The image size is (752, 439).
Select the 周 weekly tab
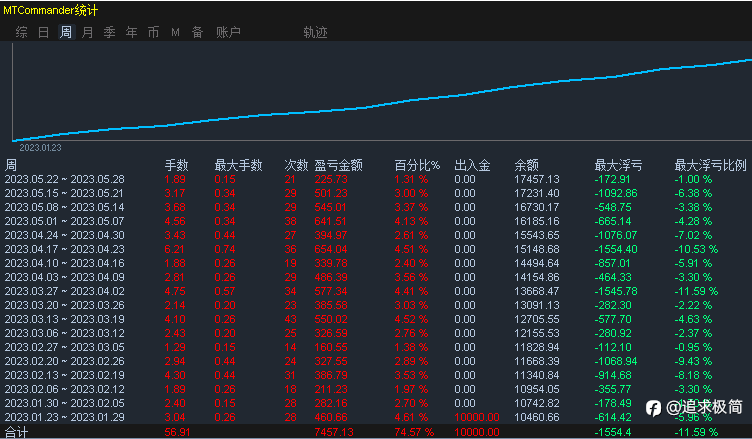coord(66,32)
